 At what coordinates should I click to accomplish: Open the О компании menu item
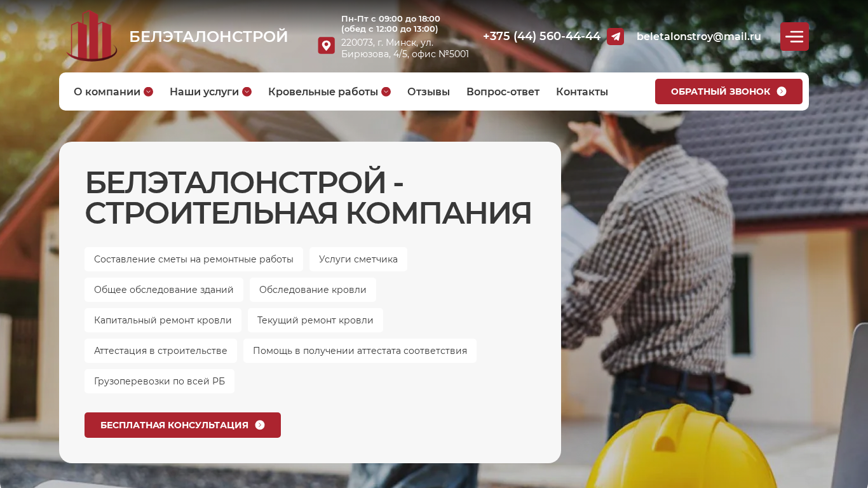click(x=107, y=91)
